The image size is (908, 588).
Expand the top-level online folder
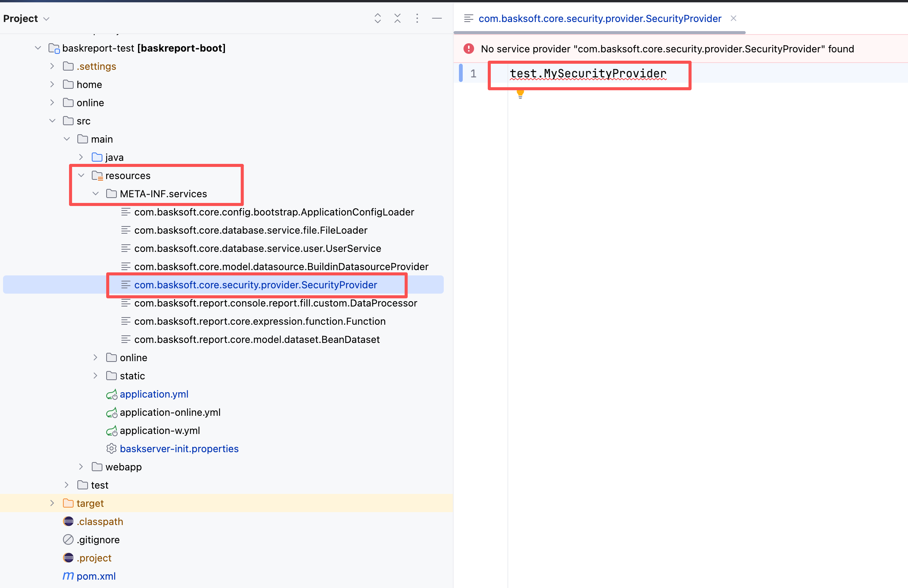point(52,103)
